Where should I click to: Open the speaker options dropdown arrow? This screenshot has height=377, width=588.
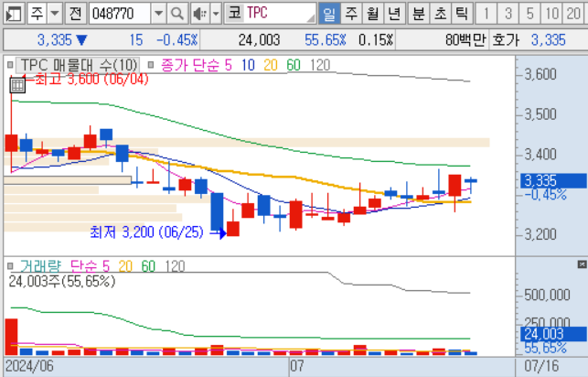coord(216,14)
